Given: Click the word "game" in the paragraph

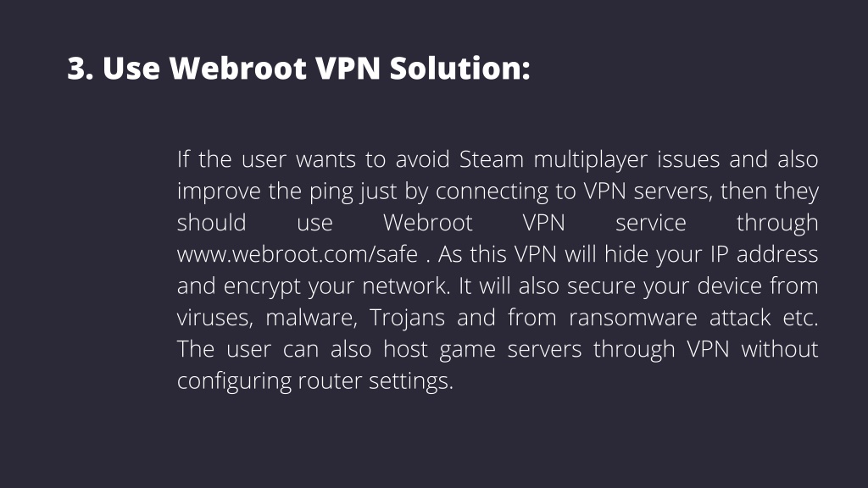Looking at the screenshot, I should (467, 350).
